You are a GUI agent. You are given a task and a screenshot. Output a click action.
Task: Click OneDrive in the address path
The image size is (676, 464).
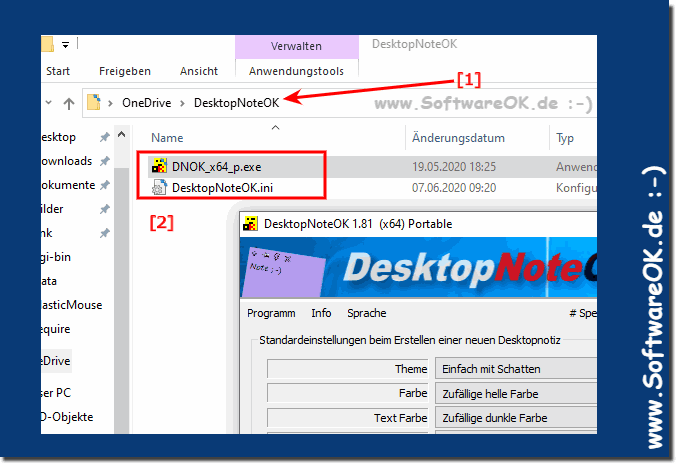(x=147, y=103)
